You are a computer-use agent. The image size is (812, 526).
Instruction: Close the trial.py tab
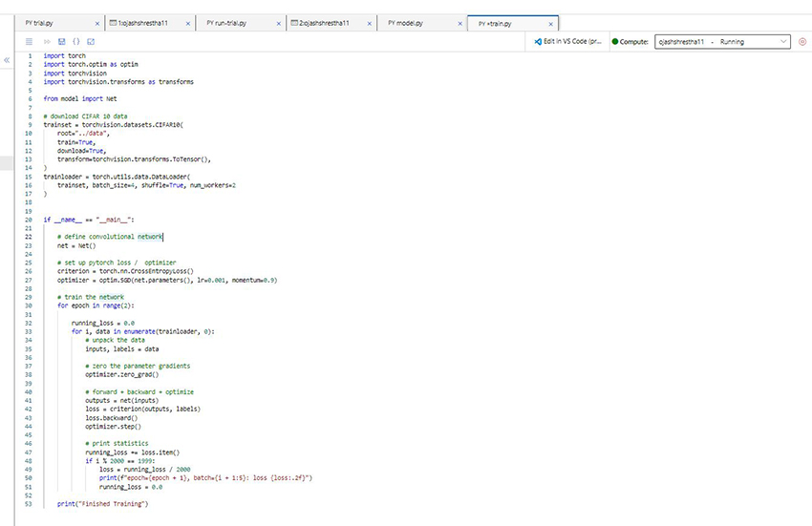point(97,23)
